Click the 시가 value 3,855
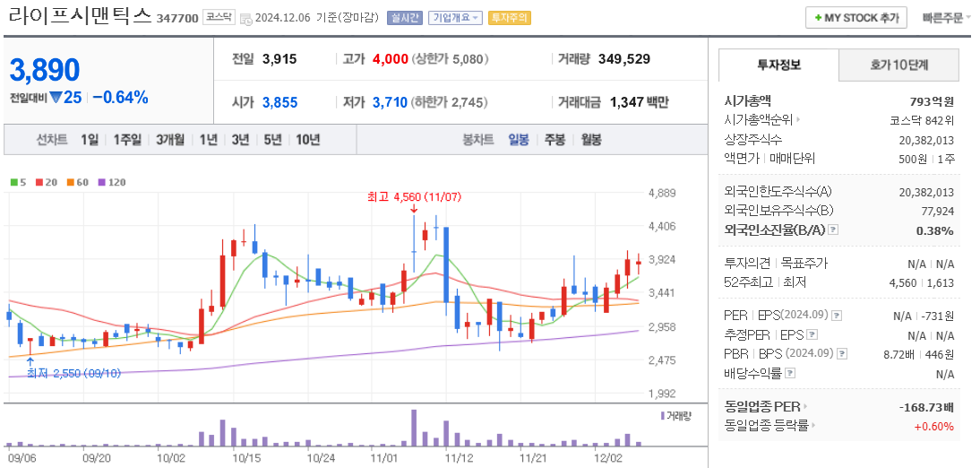This screenshot has width=980, height=468. [279, 102]
